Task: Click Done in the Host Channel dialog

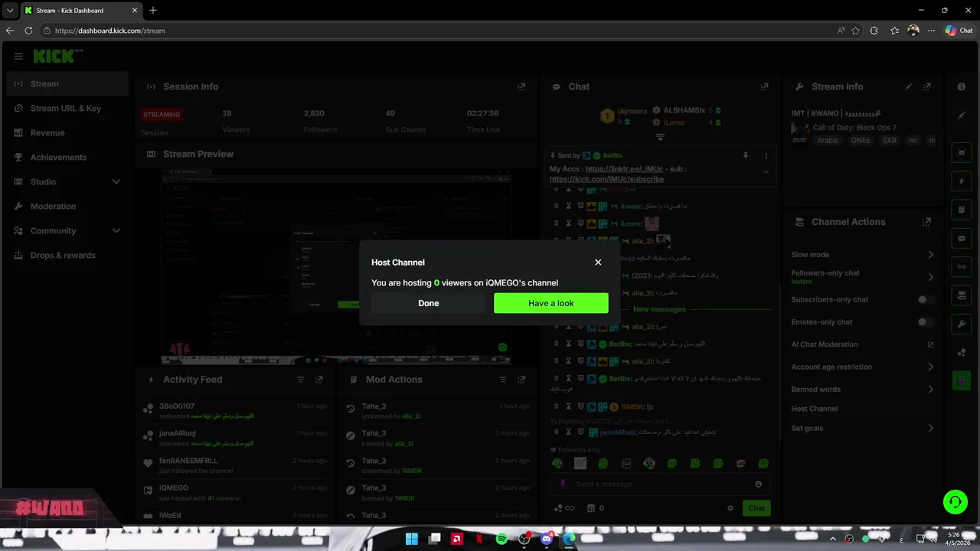Action: tap(428, 303)
